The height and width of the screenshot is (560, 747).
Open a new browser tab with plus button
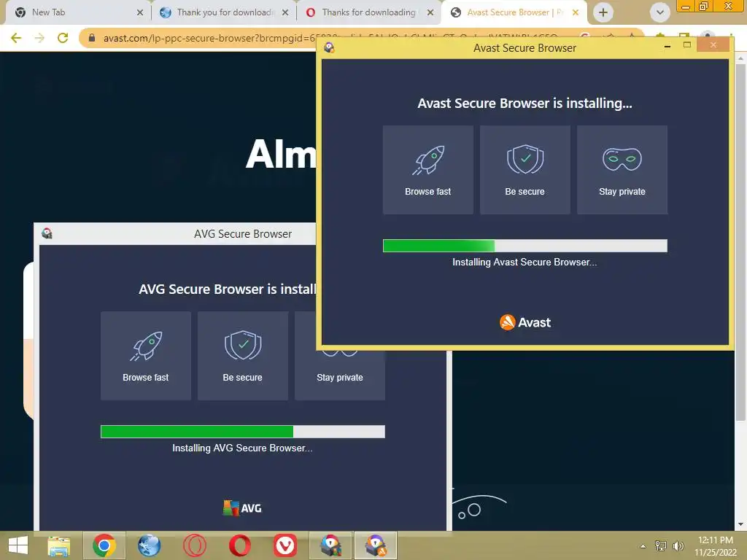[603, 12]
